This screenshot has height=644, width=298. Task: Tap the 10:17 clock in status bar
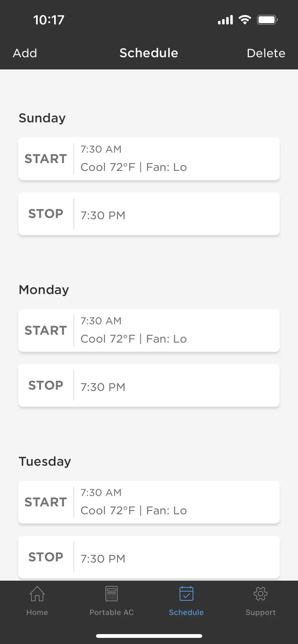(49, 20)
